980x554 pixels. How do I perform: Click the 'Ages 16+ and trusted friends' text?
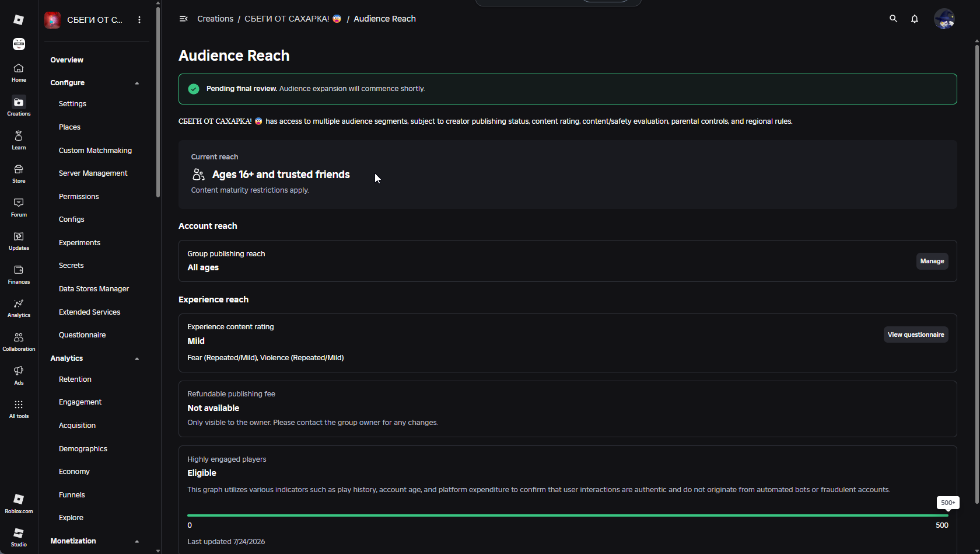point(281,175)
